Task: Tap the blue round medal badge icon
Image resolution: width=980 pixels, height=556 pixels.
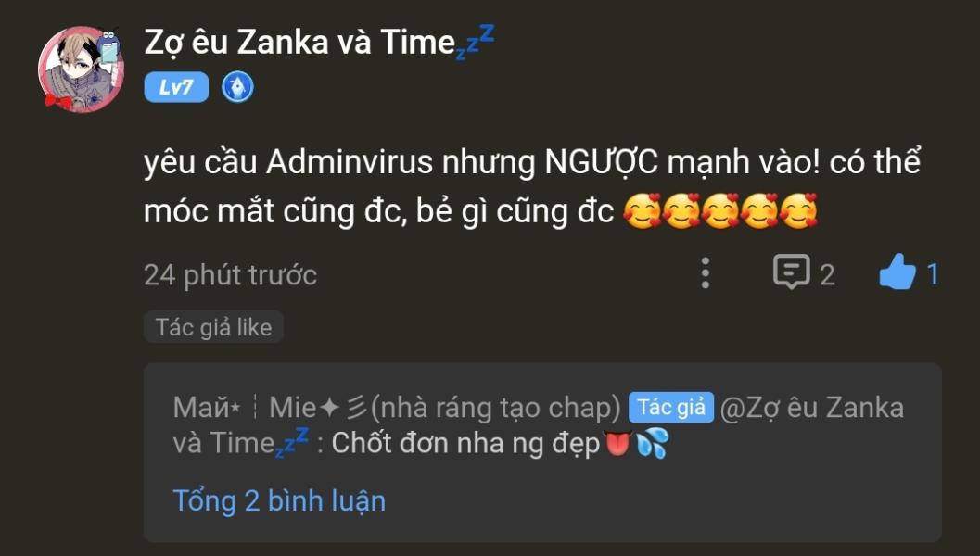Action: click(237, 87)
